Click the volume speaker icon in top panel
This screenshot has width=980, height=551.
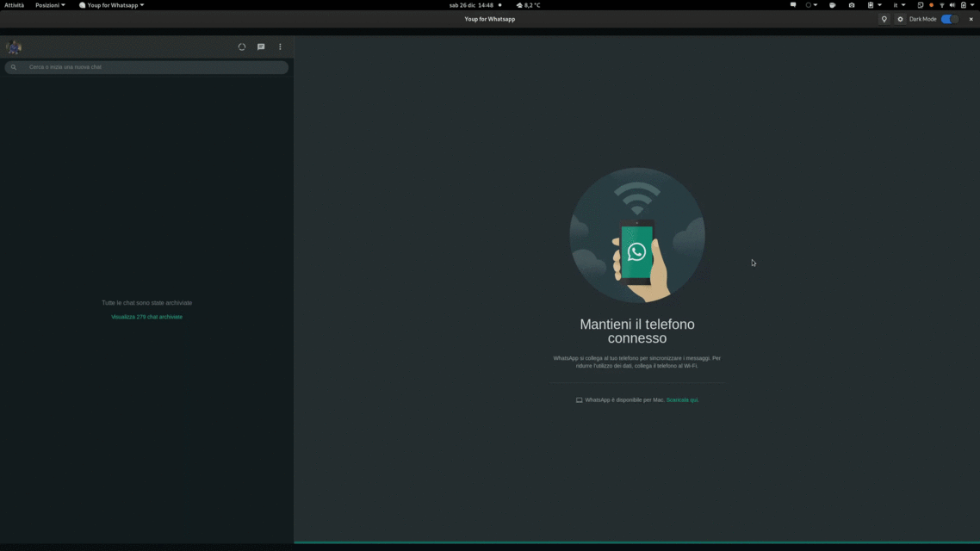click(x=952, y=5)
